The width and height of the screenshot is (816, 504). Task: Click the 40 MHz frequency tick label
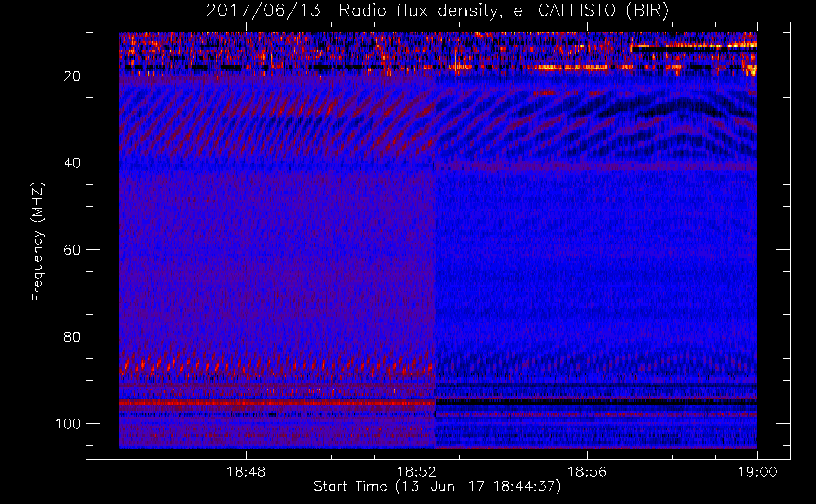(72, 163)
